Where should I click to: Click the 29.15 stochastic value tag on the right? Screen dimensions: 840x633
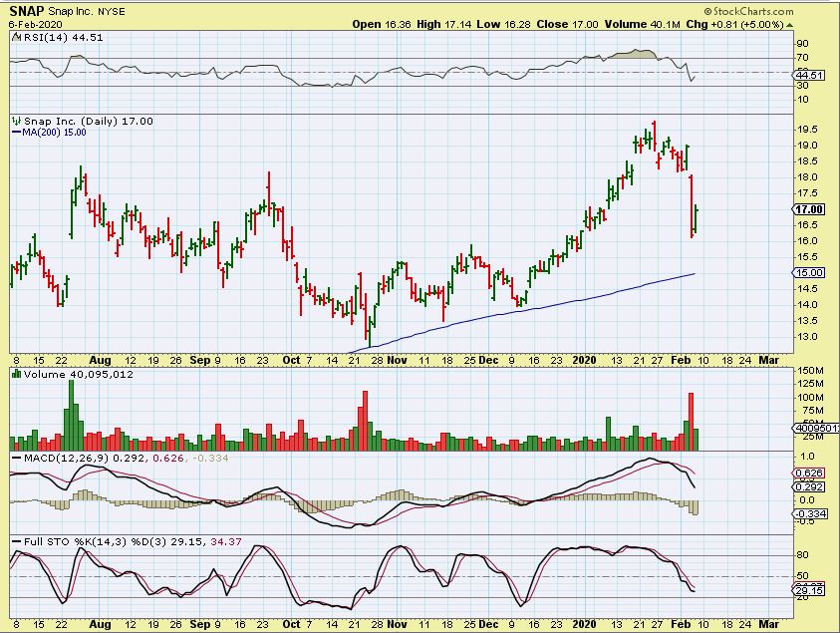click(809, 590)
